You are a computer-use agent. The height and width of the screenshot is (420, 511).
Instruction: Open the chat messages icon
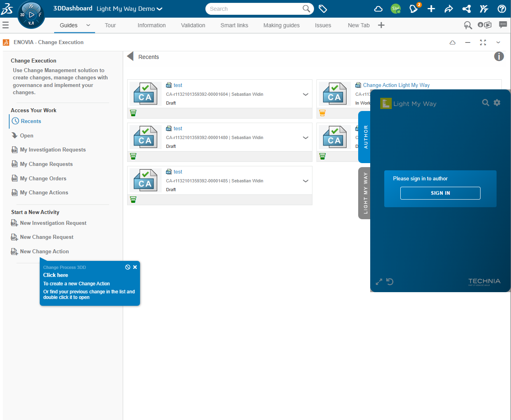coord(503,25)
